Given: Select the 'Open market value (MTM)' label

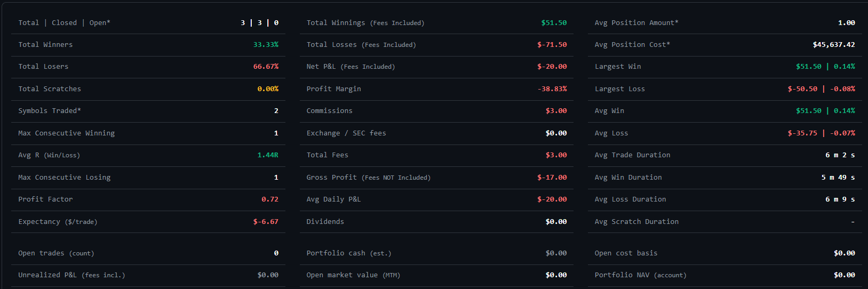Looking at the screenshot, I should point(353,275).
